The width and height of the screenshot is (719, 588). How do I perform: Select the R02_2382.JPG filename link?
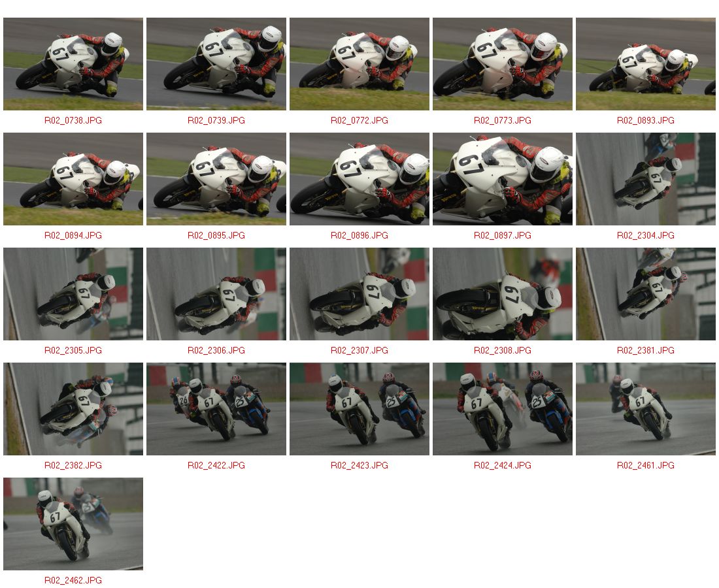pyautogui.click(x=73, y=466)
